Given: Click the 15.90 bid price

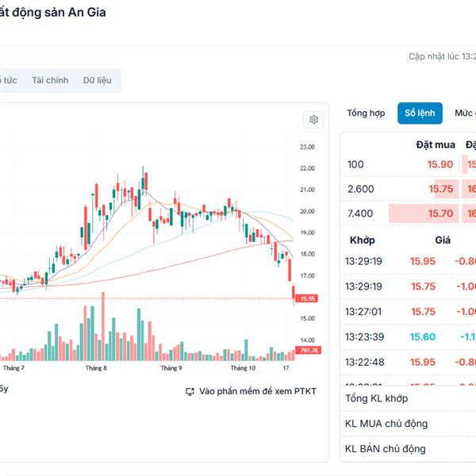Looking at the screenshot, I should [440, 164].
